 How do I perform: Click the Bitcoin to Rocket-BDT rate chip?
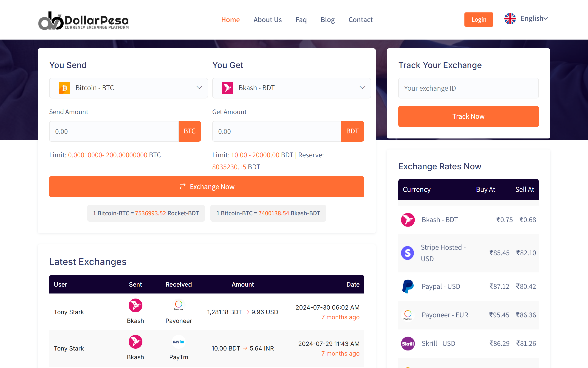(146, 213)
